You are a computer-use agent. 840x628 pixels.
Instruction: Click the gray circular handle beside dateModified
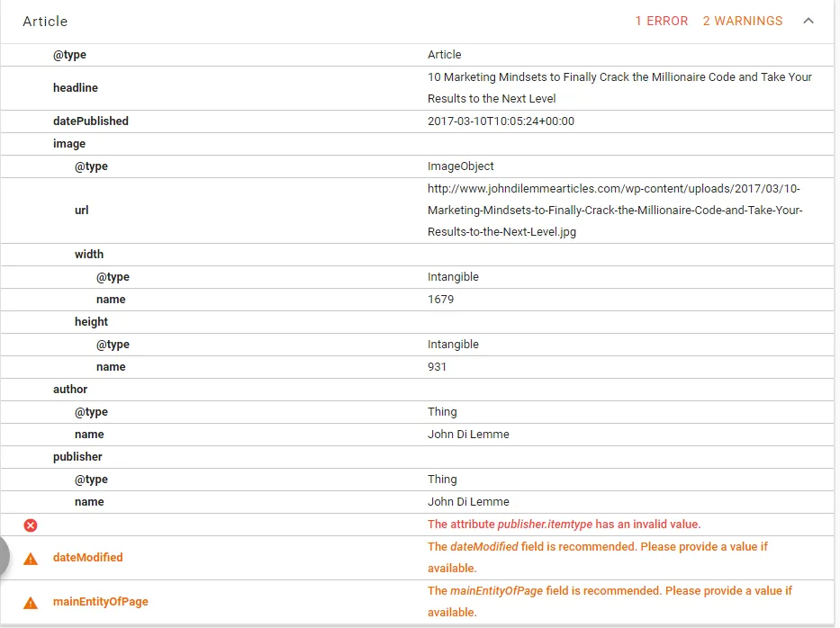click(4, 557)
